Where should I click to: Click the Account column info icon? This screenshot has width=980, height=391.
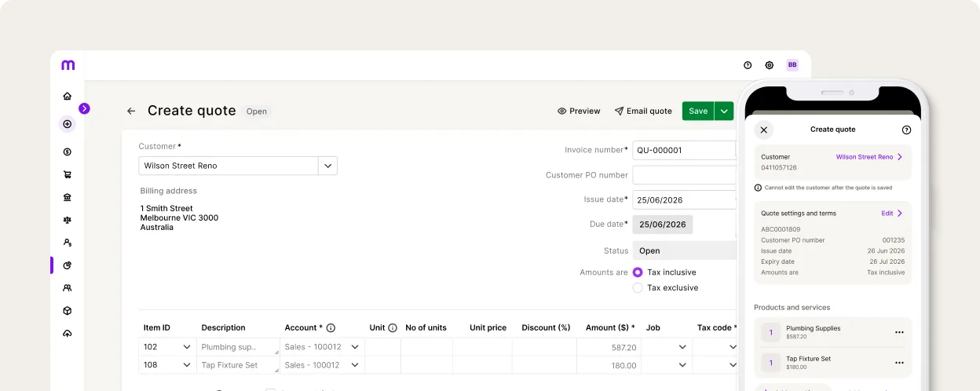331,328
